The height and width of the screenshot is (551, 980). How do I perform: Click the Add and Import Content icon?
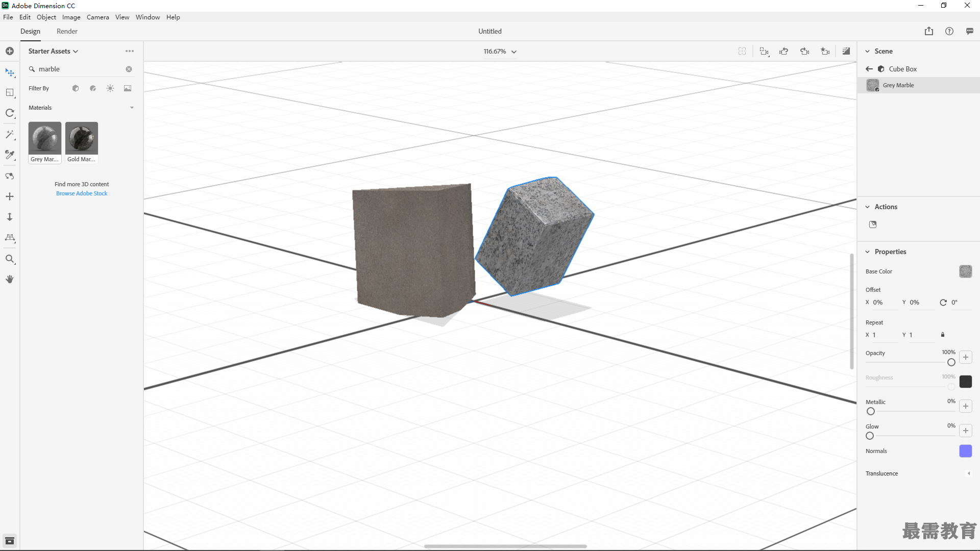[x=10, y=51]
